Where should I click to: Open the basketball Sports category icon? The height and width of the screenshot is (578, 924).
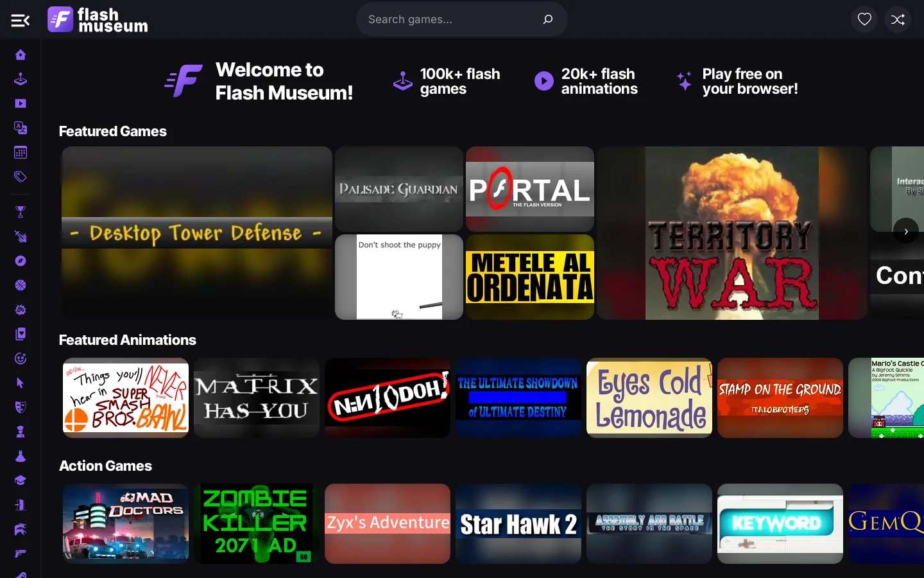click(21, 285)
